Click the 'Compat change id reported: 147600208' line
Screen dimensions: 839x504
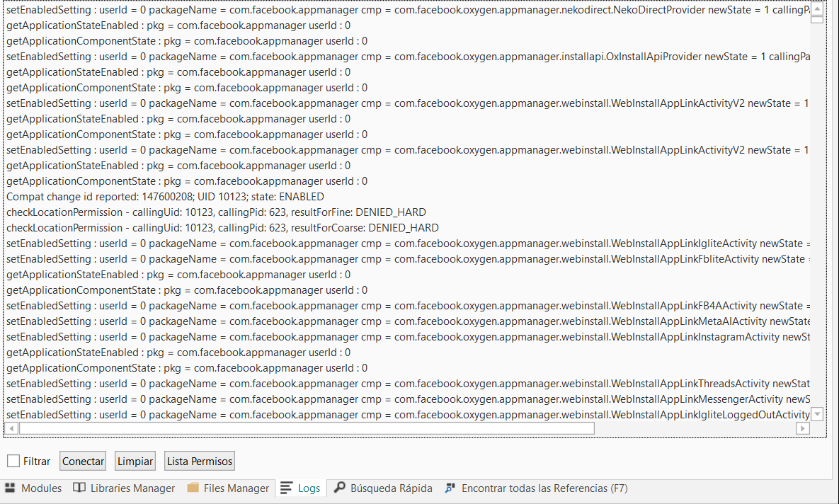(166, 196)
